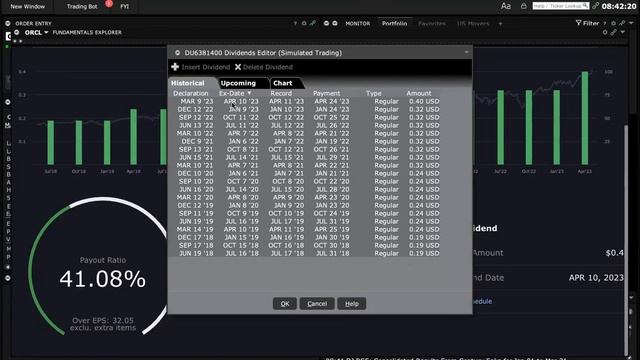
Task: Open the Dividends Editor title gear icon
Action: 178,53
